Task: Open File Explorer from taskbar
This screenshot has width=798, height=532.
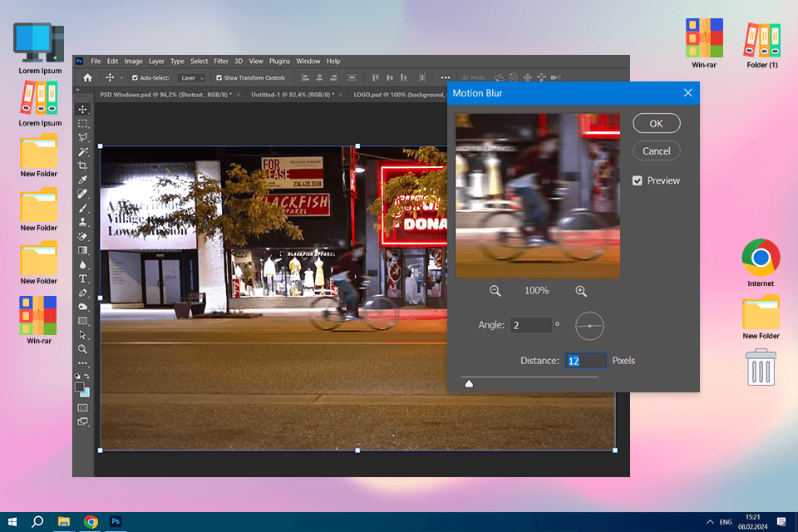Action: [64, 522]
